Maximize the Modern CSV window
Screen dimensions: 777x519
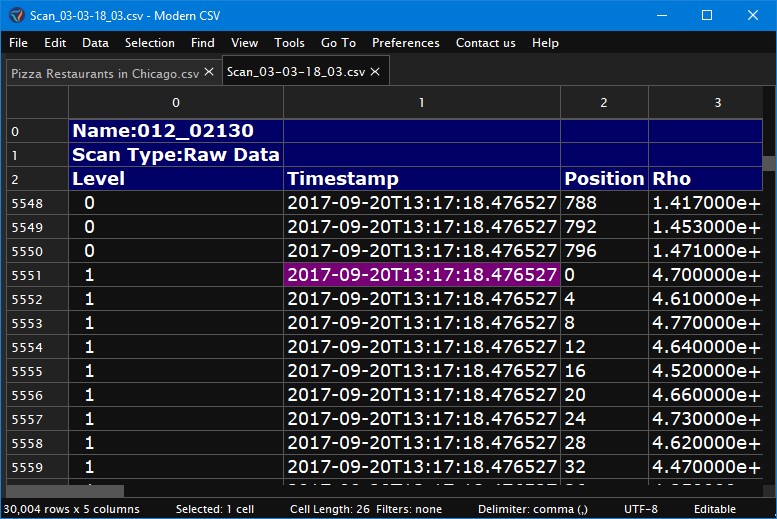click(x=707, y=15)
